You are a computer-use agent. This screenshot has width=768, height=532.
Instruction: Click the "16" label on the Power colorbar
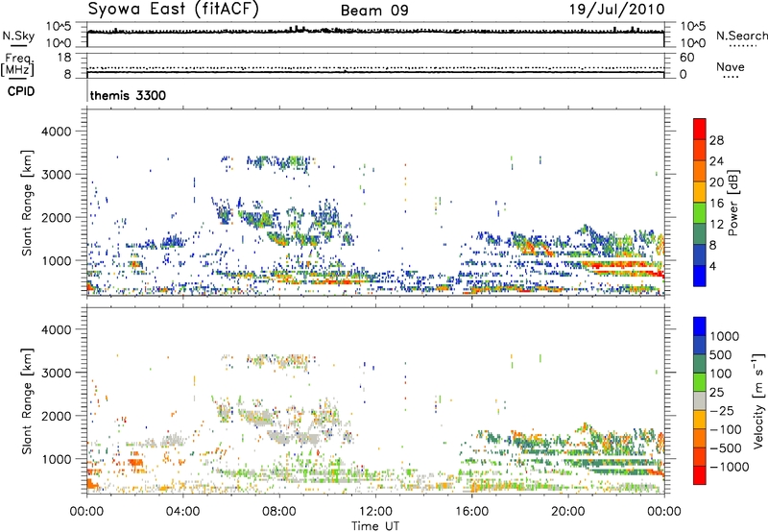[x=716, y=204]
